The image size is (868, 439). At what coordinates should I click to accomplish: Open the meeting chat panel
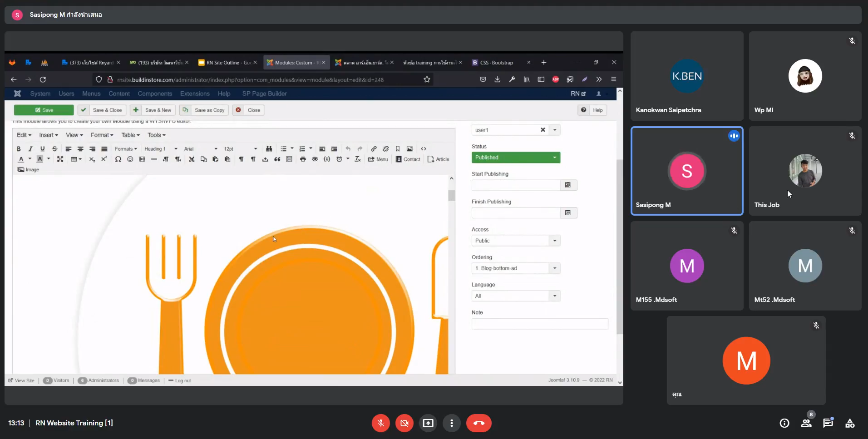(828, 423)
